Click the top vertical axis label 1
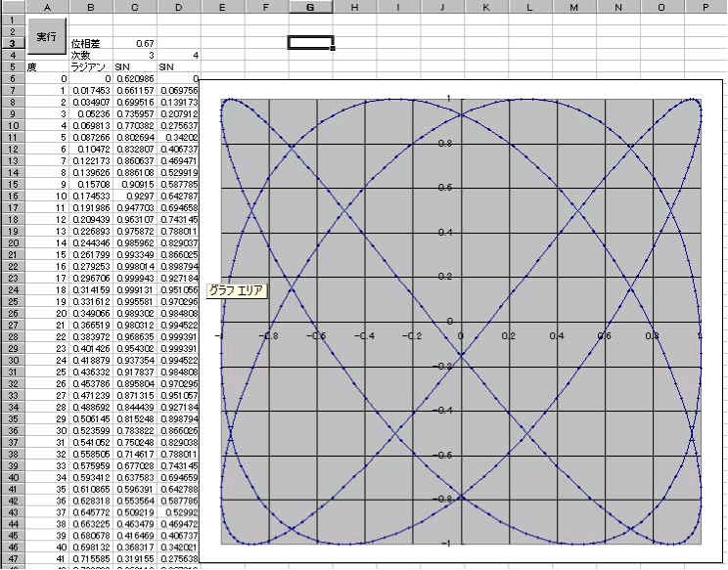 point(449,99)
